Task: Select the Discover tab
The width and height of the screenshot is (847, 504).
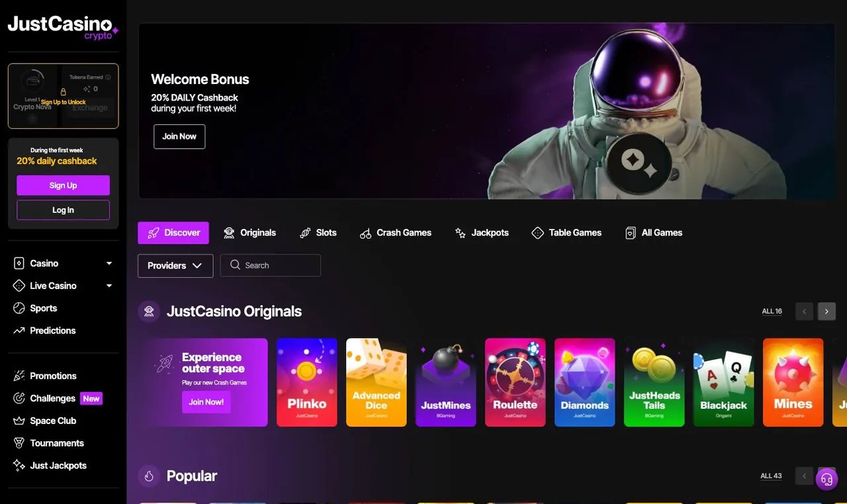Action: pyautogui.click(x=173, y=233)
